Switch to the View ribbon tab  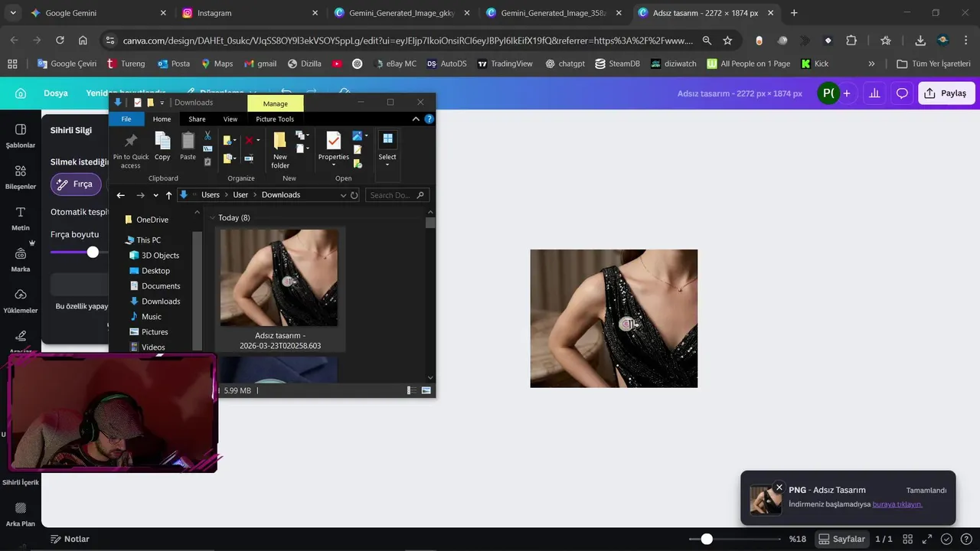[x=230, y=119]
